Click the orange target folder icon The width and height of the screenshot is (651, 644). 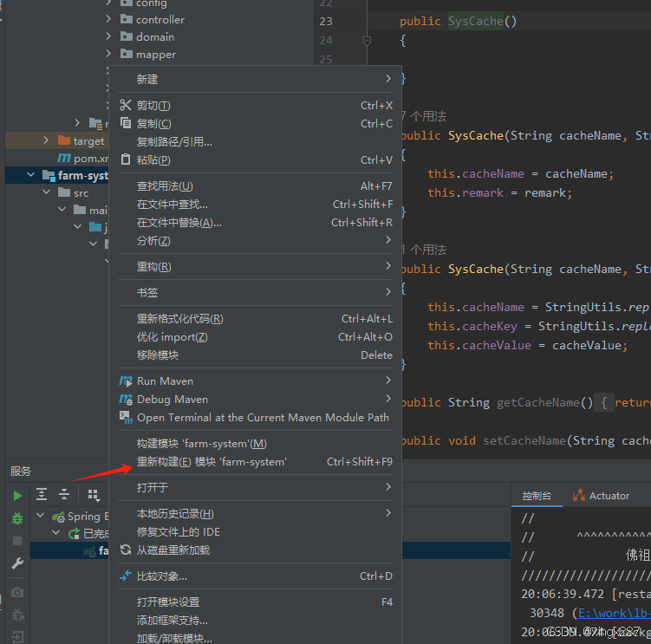tap(64, 140)
